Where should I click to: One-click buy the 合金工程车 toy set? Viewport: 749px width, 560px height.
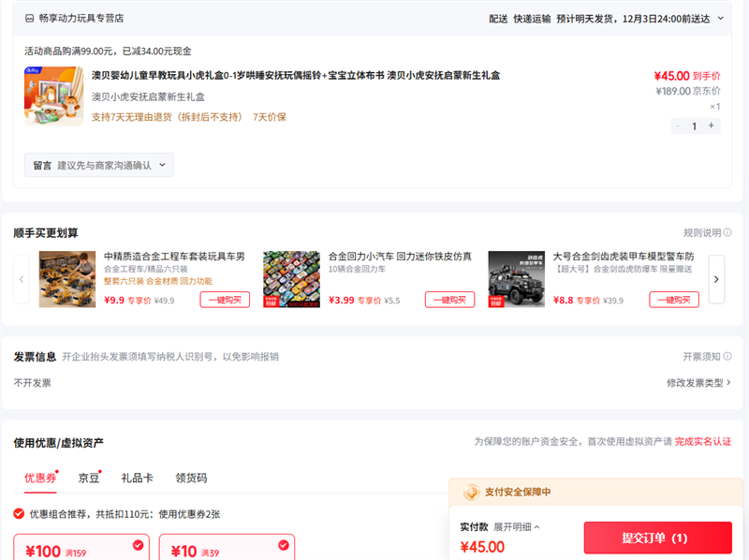(225, 300)
